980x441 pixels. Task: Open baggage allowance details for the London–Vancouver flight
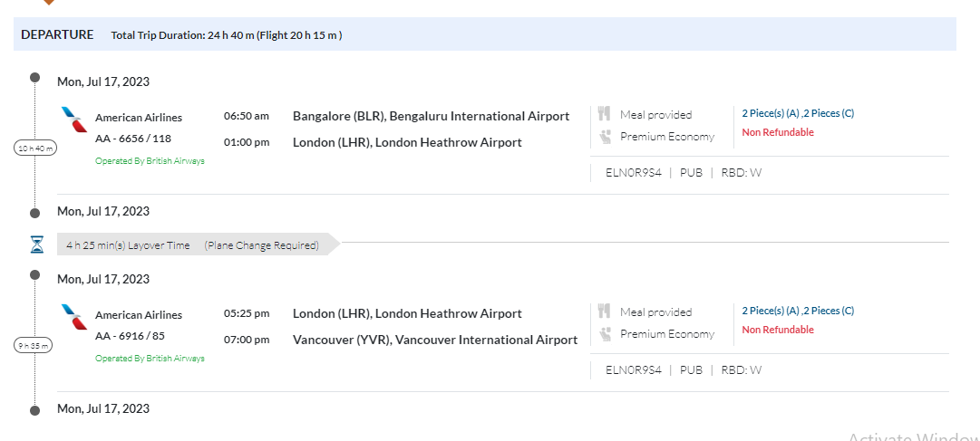pos(798,311)
